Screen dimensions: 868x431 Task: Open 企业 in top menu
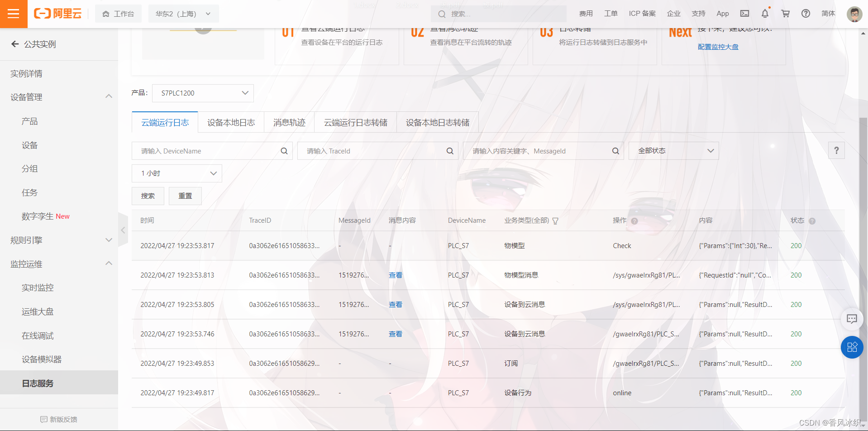click(x=673, y=14)
